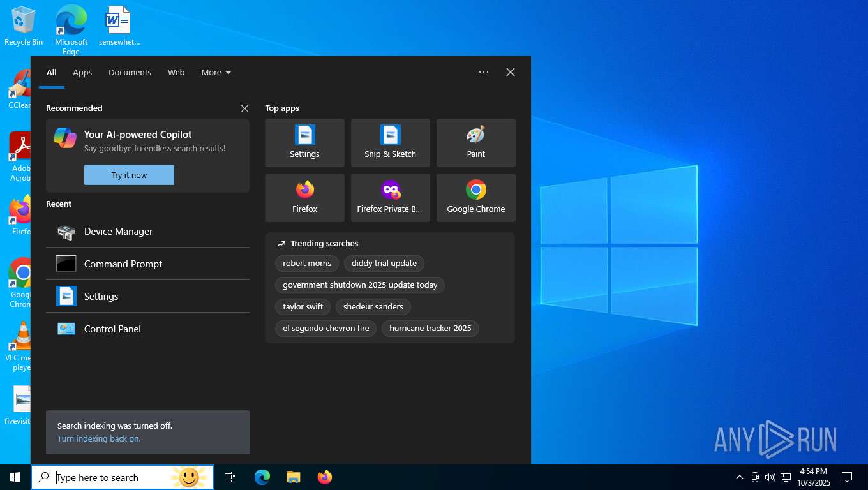Open Command Prompt from Recent list
868x490 pixels.
coord(147,264)
